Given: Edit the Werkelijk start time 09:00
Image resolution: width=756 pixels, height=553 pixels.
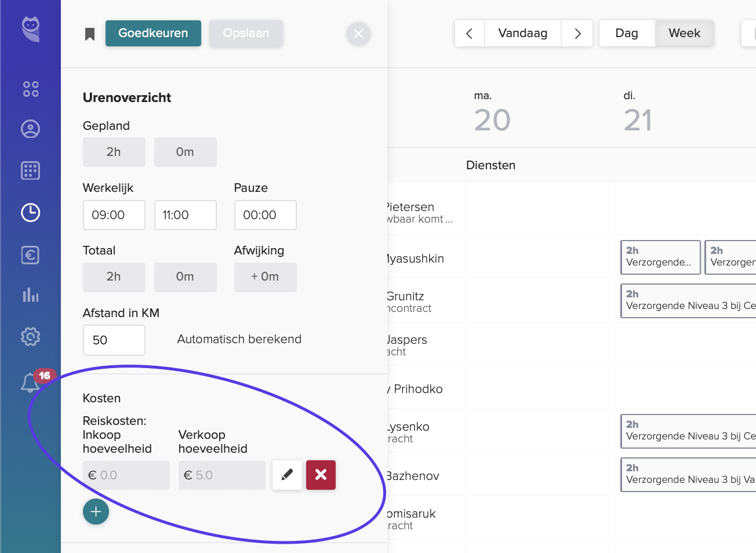Looking at the screenshot, I should (114, 215).
